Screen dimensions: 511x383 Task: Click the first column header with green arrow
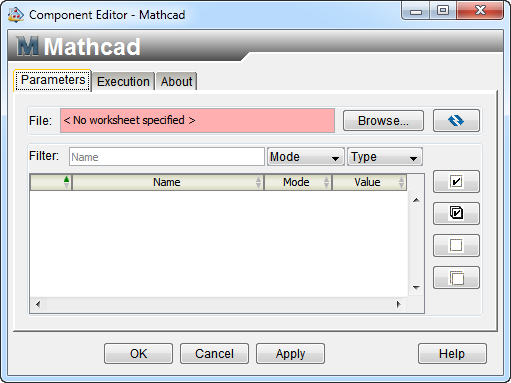tap(51, 182)
